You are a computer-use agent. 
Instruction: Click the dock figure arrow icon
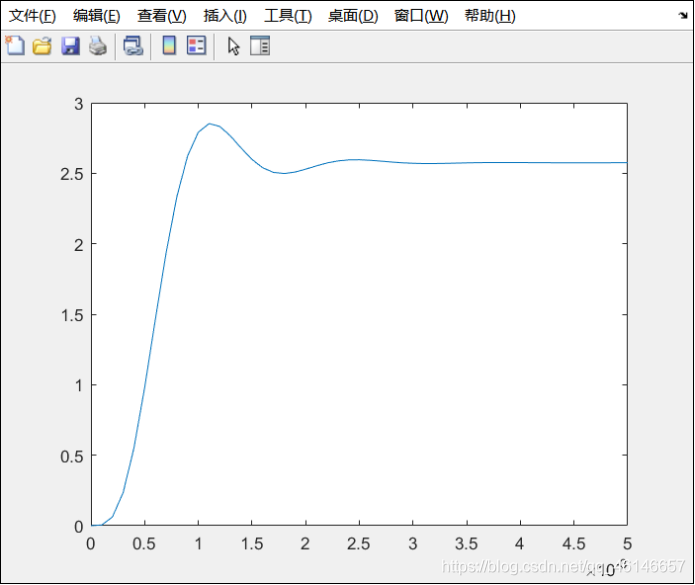683,16
